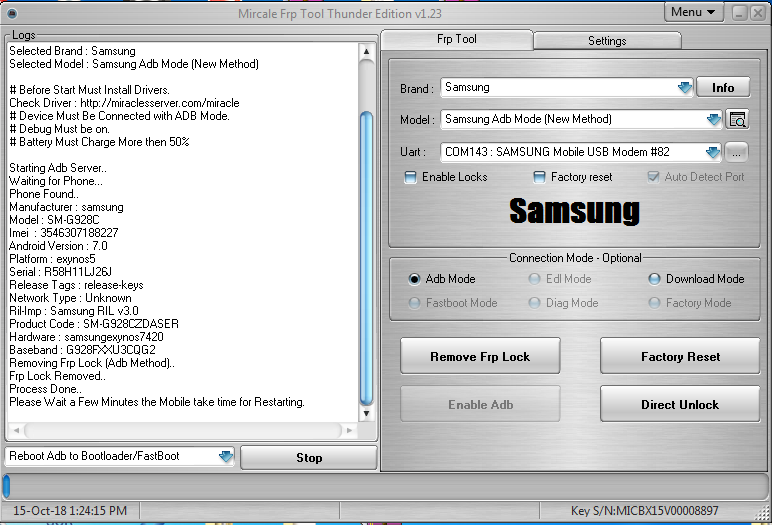
Task: Click the resize grip in the status bar corner
Action: tap(762, 513)
